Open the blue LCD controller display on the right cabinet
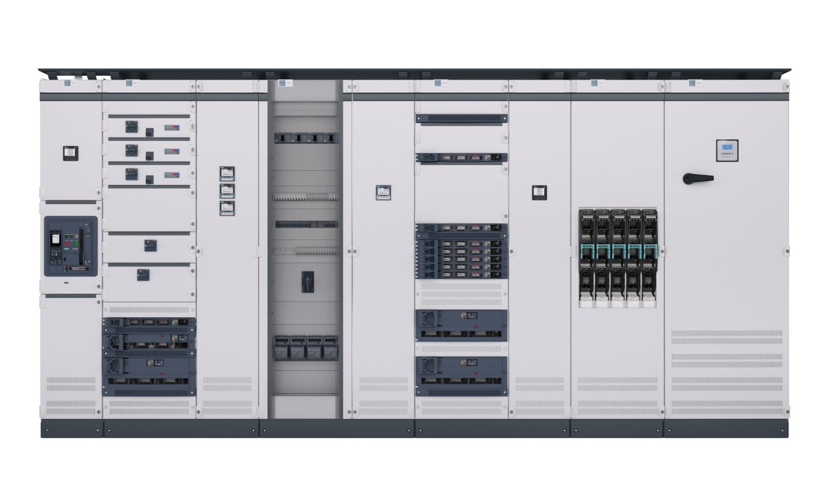The width and height of the screenshot is (827, 504). click(727, 147)
